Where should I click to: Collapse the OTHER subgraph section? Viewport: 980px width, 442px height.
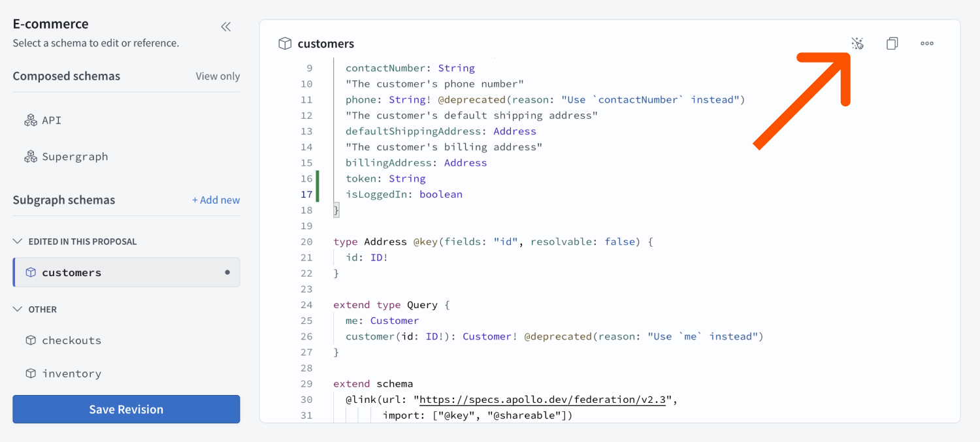[x=18, y=309]
